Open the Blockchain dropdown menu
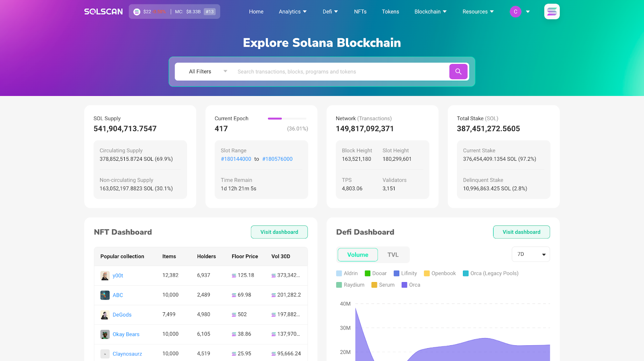 pyautogui.click(x=430, y=12)
